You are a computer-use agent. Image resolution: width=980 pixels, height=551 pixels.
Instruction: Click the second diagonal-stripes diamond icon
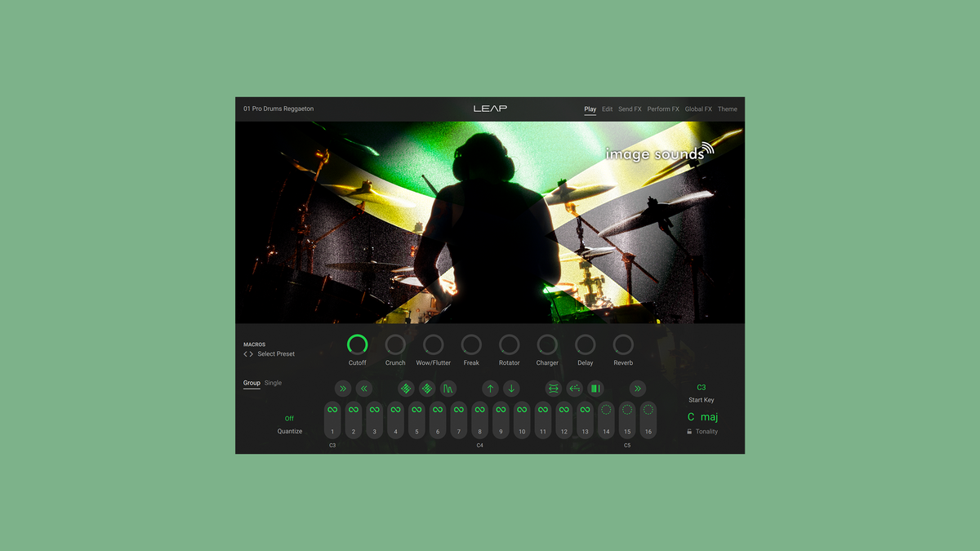[x=427, y=389]
